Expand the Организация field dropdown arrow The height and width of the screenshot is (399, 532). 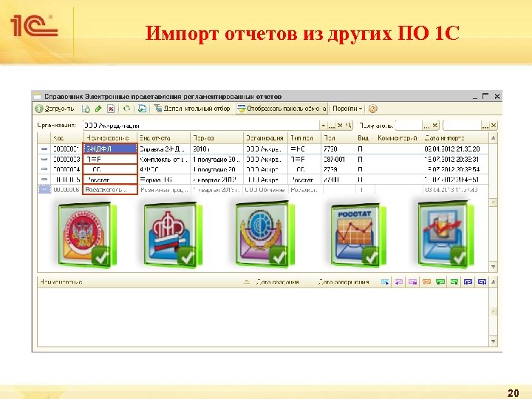pyautogui.click(x=324, y=126)
